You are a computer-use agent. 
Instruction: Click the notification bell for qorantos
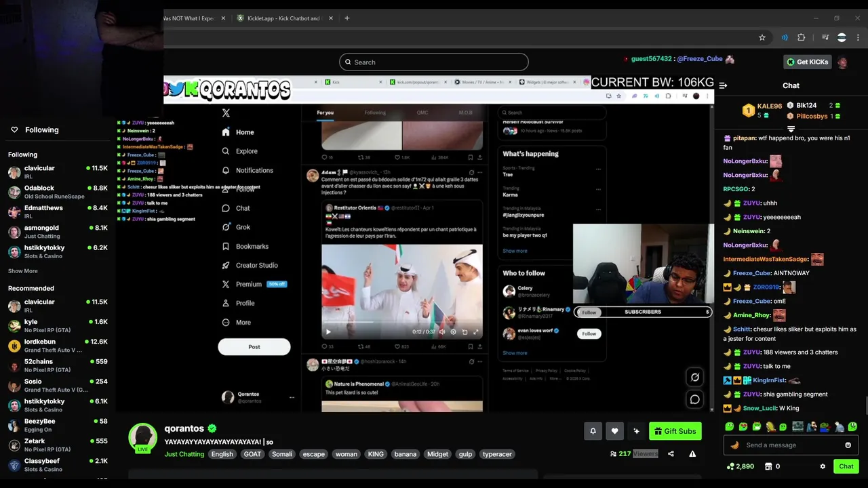[x=593, y=431]
